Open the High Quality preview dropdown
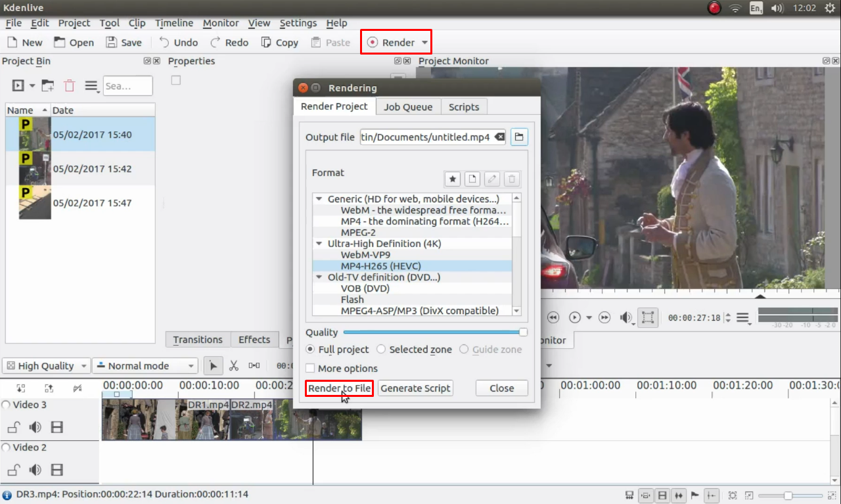Screen dimensions: 841x504 46,365
